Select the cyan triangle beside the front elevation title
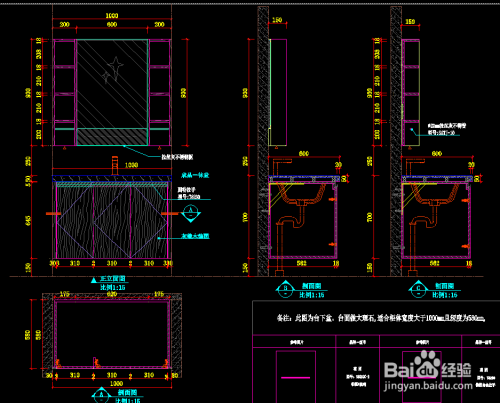 [94, 280]
